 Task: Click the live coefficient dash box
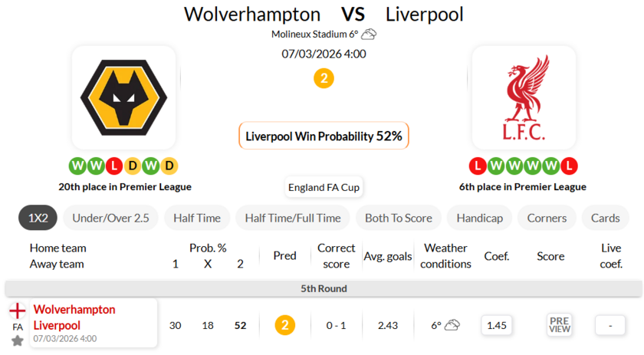[x=610, y=325]
